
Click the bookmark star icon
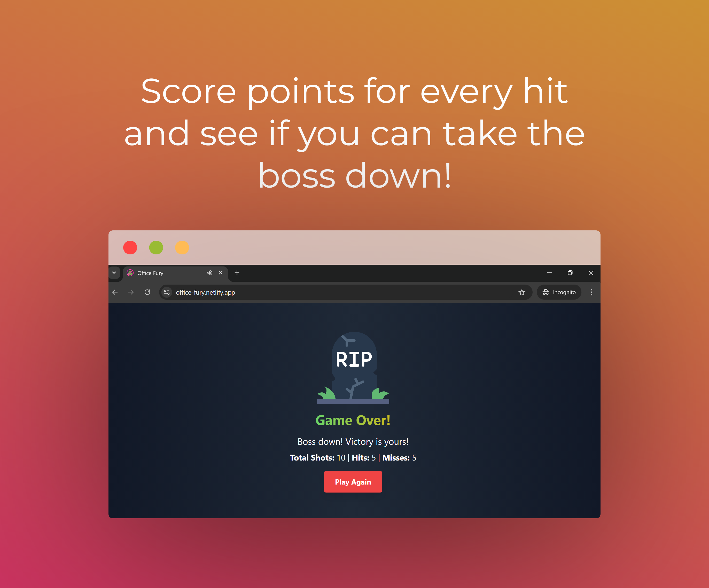tap(520, 292)
